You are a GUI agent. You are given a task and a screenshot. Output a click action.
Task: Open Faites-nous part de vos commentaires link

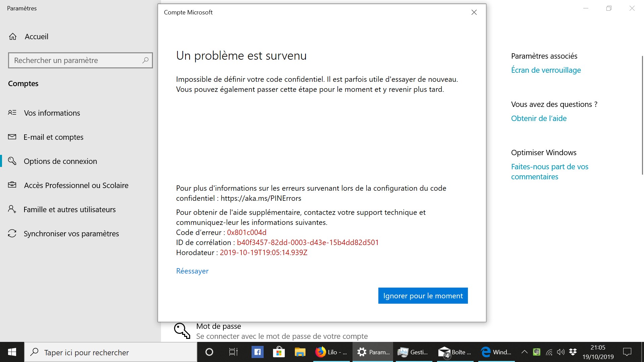(549, 172)
